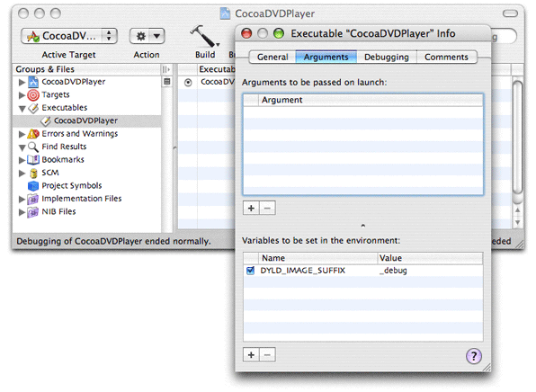Click the DYLD_IMAGE_SUFFIX name cell

point(317,271)
